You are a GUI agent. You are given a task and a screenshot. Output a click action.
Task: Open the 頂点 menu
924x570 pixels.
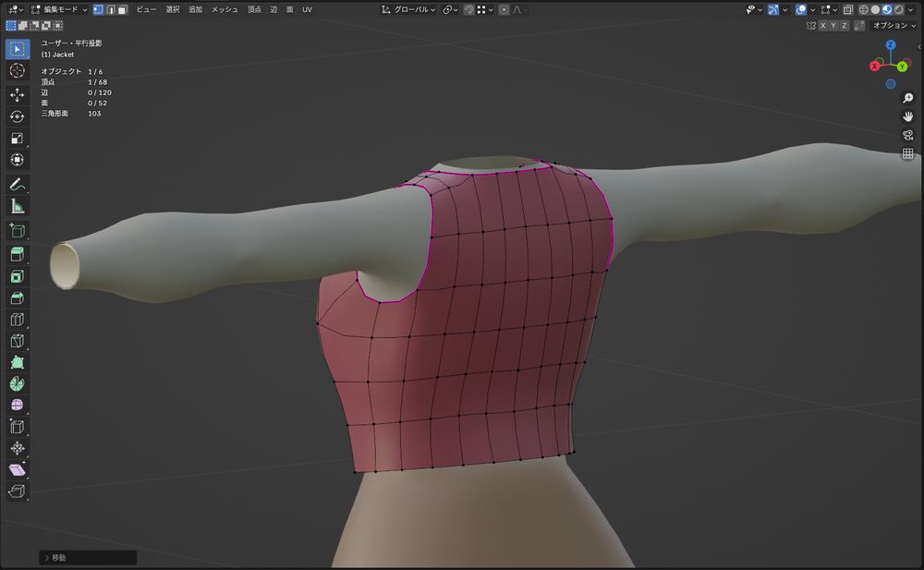(254, 9)
